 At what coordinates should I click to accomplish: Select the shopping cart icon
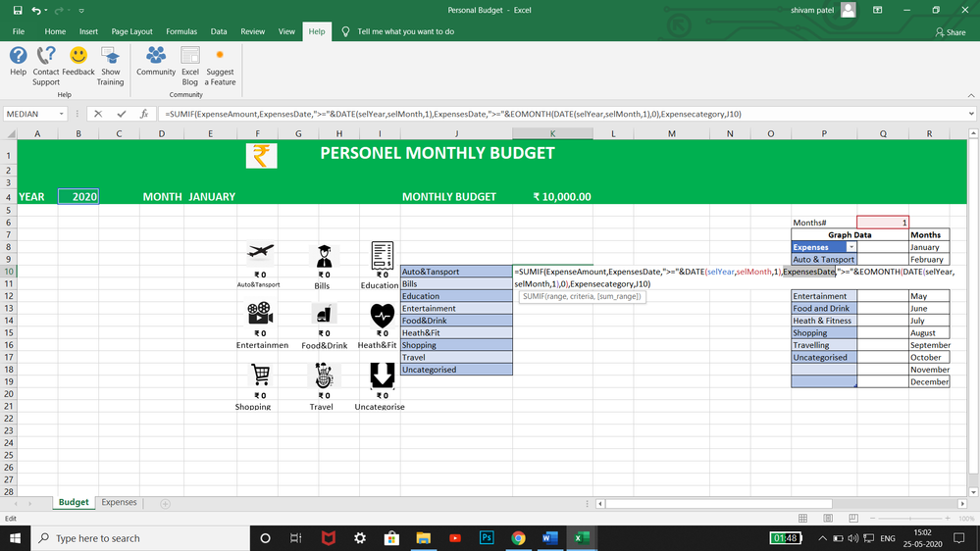[x=260, y=375]
